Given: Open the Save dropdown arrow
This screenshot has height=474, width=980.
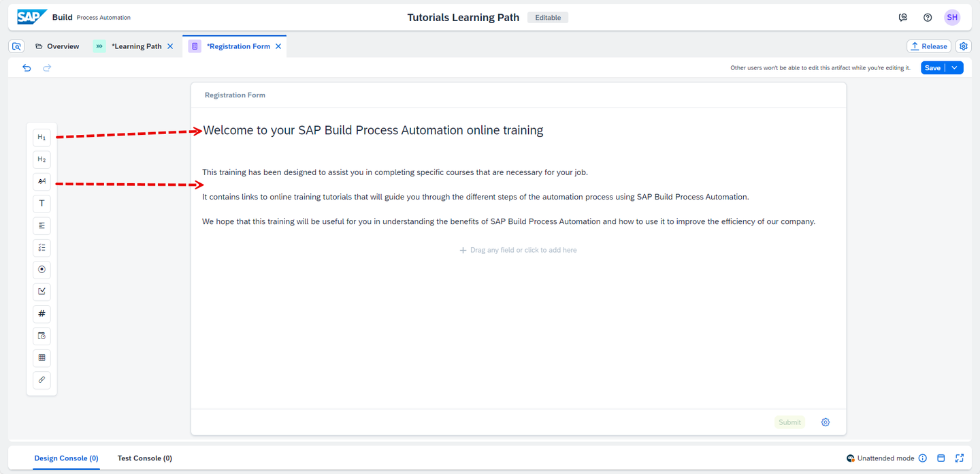Looking at the screenshot, I should [955, 68].
